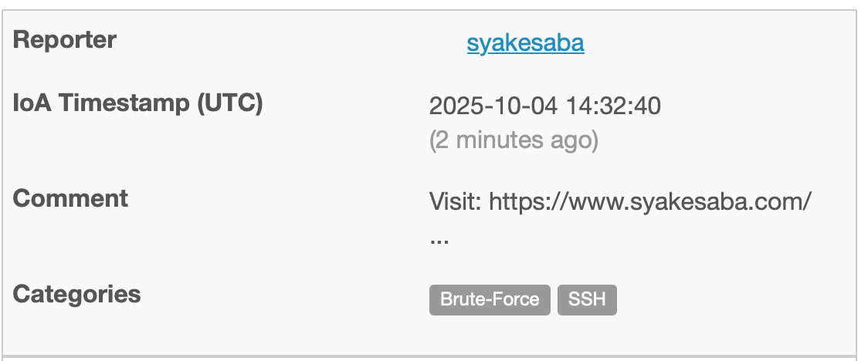Click the Brute-Force category tag
The height and width of the screenshot is (361, 868).
[x=490, y=299]
